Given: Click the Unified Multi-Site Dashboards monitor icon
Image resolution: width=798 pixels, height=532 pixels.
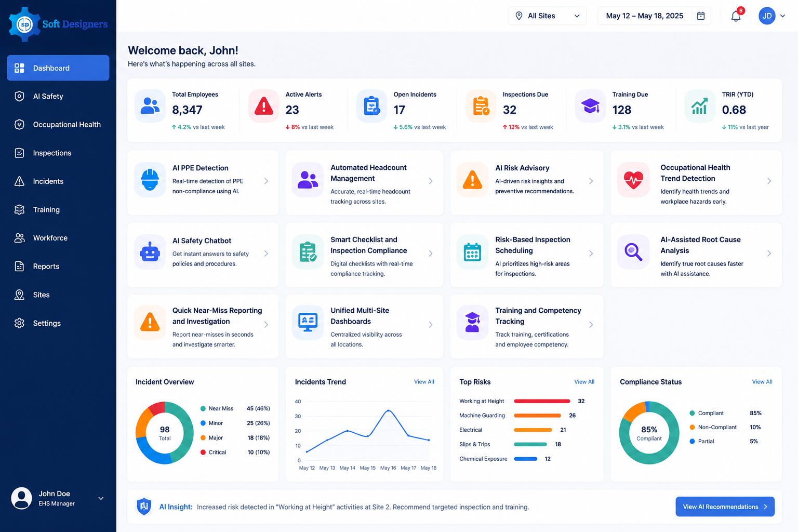Looking at the screenshot, I should (x=308, y=323).
